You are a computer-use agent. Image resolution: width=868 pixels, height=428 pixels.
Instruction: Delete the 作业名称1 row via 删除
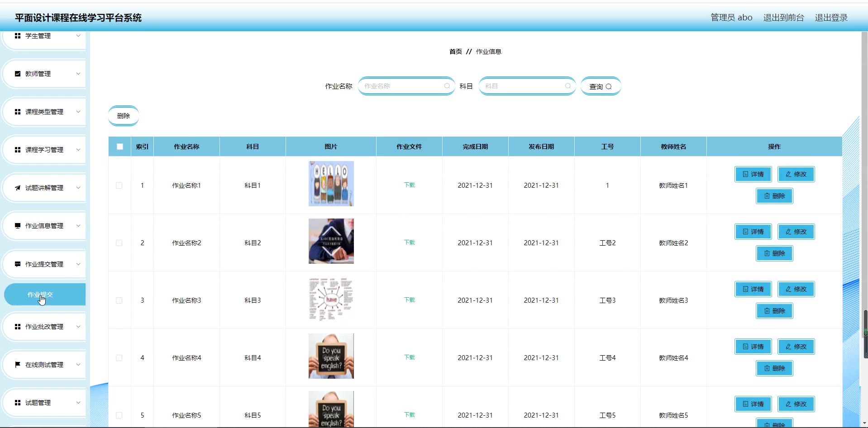774,196
